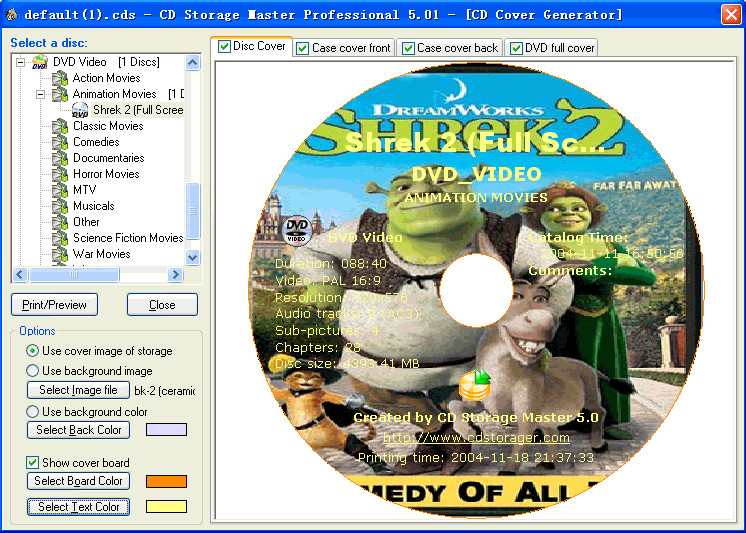
Task: Click the orange board color swatch
Action: [166, 481]
